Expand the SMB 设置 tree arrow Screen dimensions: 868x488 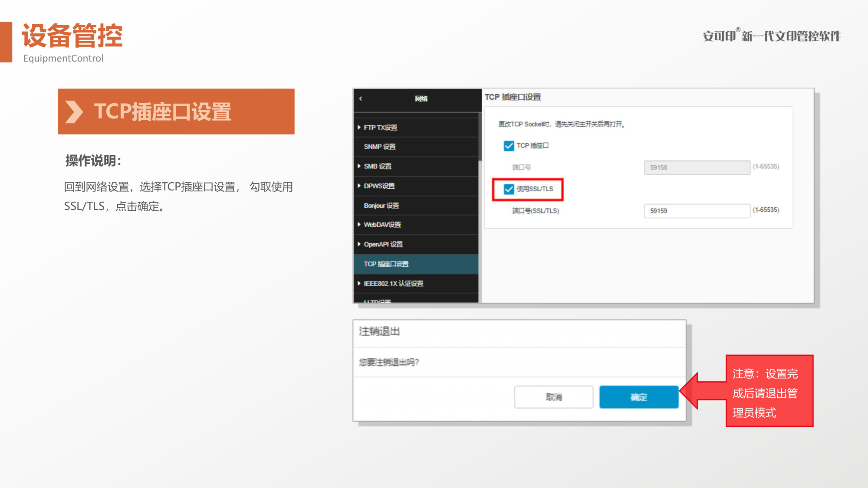click(x=359, y=166)
